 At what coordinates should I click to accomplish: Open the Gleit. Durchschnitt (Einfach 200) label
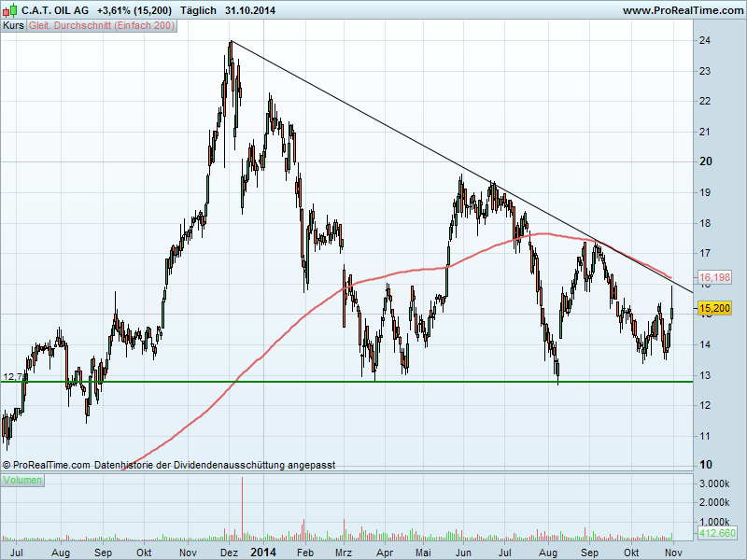coord(100,26)
